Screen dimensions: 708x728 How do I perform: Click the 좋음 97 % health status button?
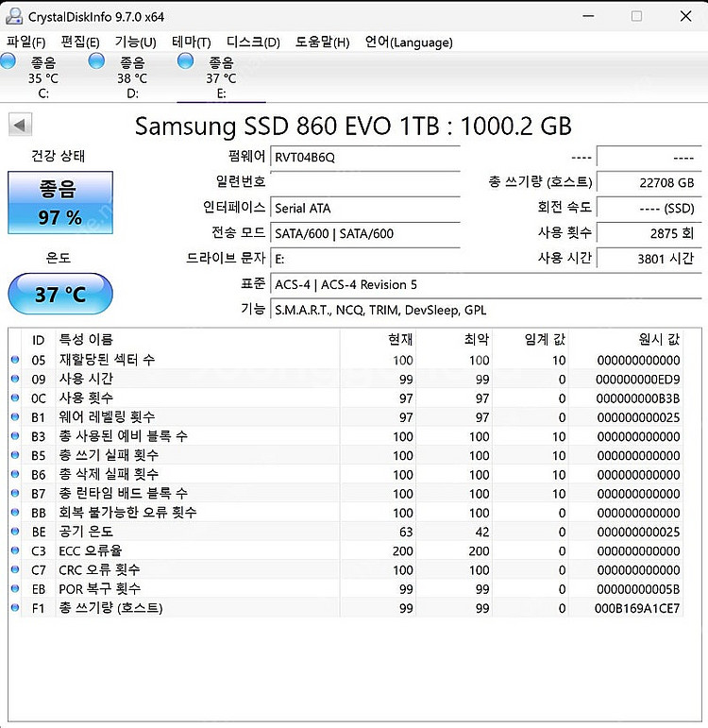(x=60, y=202)
